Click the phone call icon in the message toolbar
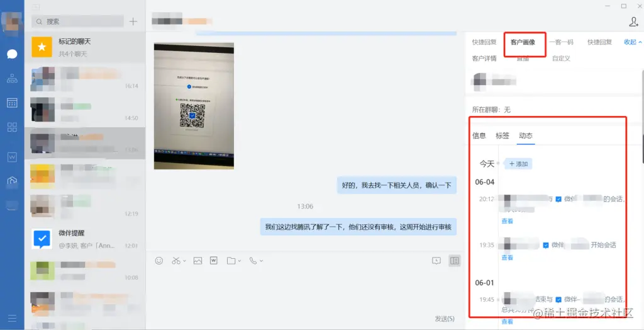 253,261
